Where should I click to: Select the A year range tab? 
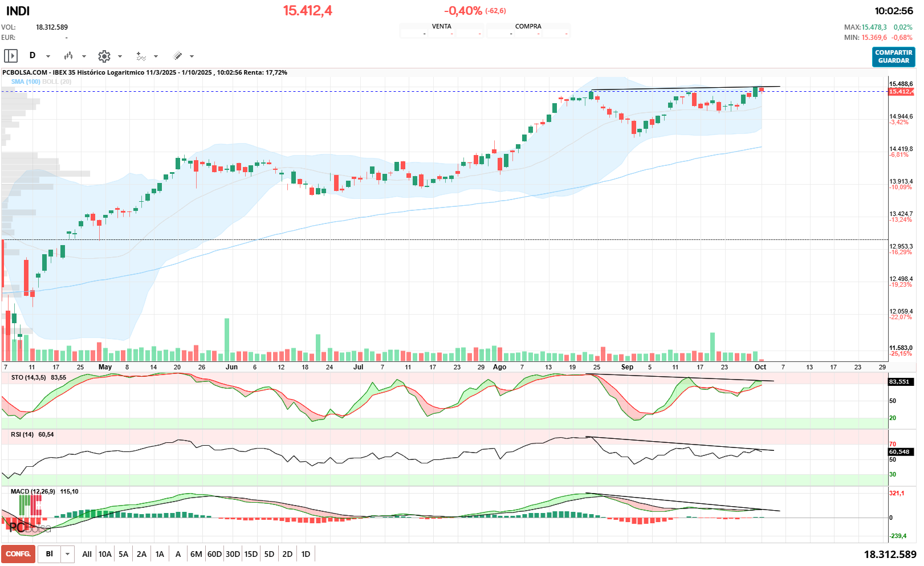pos(178,554)
